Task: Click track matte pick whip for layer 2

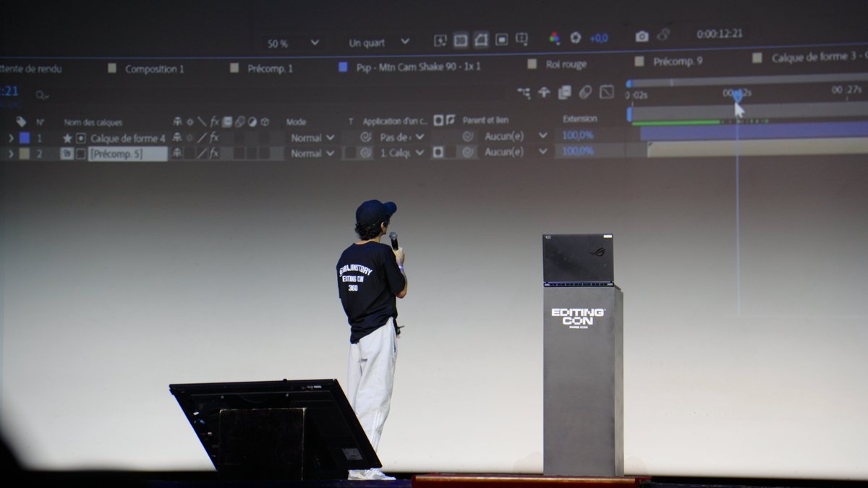Action: (x=366, y=153)
